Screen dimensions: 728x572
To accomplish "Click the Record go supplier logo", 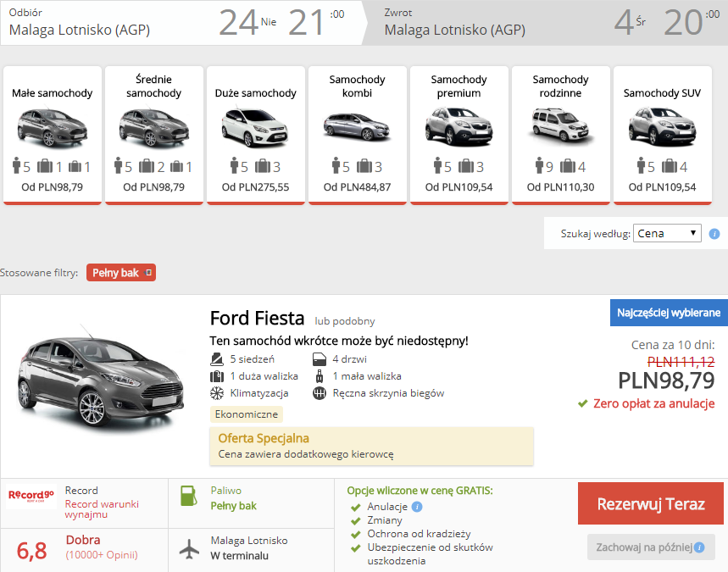I will point(31,497).
